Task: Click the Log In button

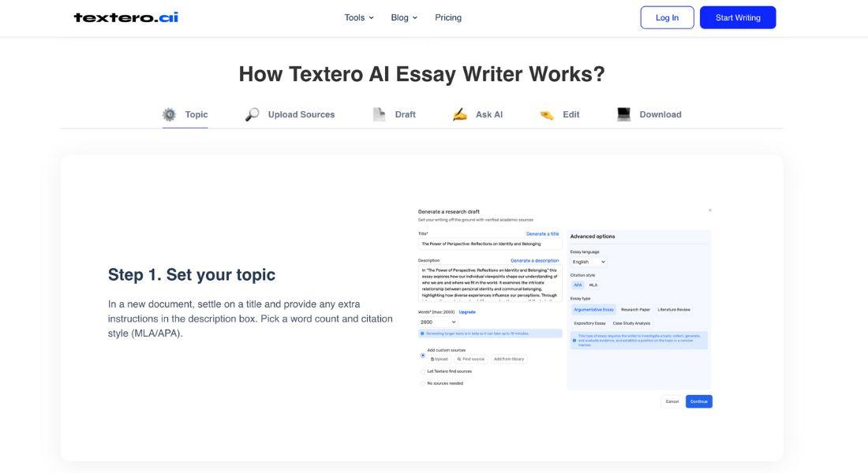Action: pyautogui.click(x=667, y=17)
